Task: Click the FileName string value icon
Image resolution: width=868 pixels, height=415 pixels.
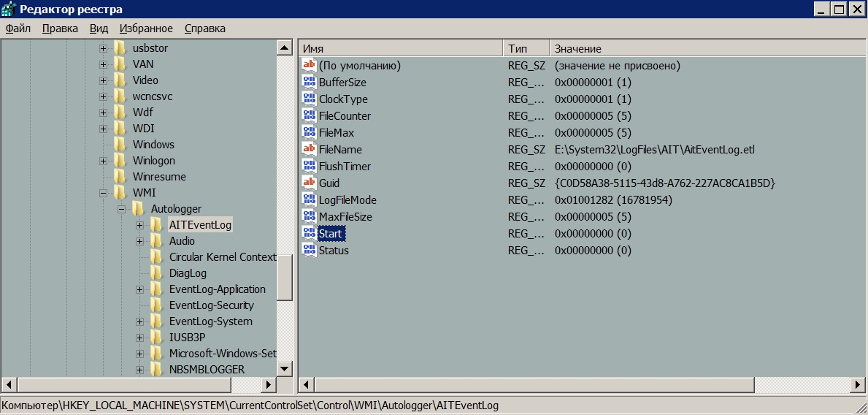Action: [309, 149]
